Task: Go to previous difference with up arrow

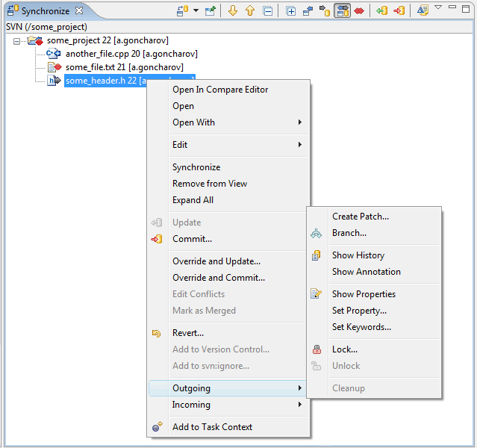Action: point(249,11)
